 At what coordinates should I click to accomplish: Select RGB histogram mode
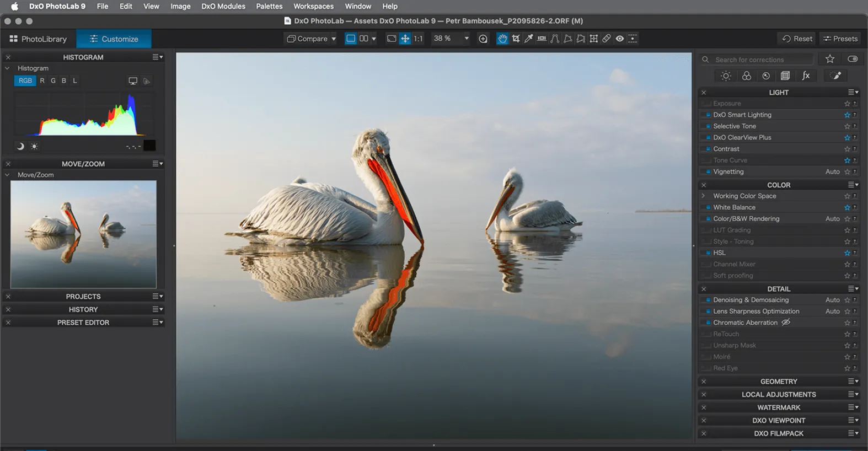[25, 80]
